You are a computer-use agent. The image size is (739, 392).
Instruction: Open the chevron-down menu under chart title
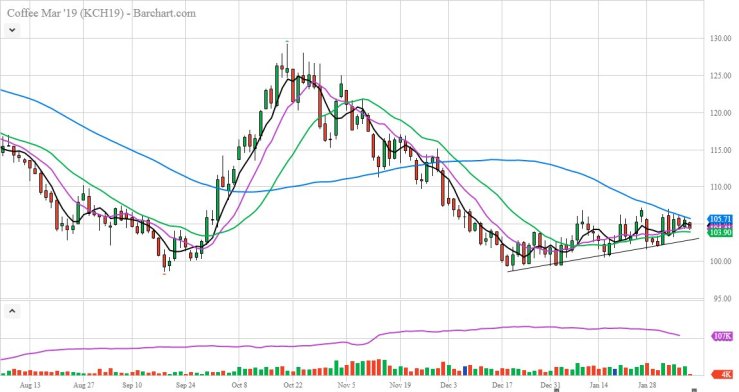tap(12, 30)
